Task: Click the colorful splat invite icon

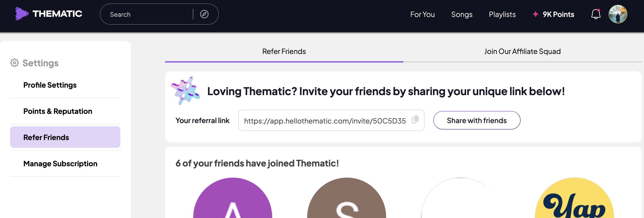Action: pos(185,91)
